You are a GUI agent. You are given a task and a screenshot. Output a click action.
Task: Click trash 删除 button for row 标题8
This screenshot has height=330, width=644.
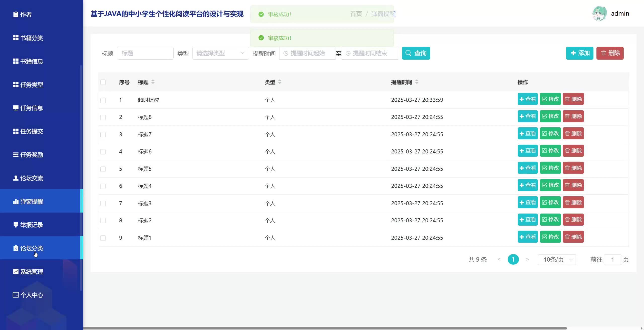[x=573, y=116]
